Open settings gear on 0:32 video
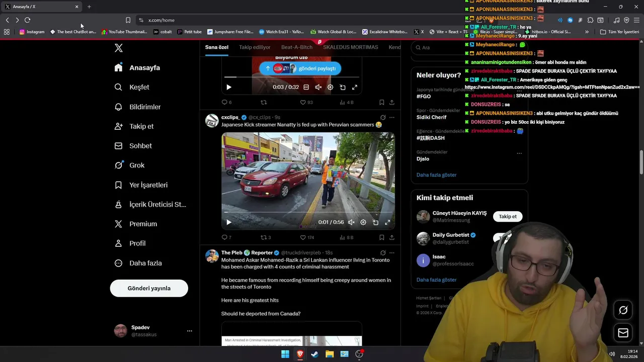The width and height of the screenshot is (644, 362). [331, 87]
